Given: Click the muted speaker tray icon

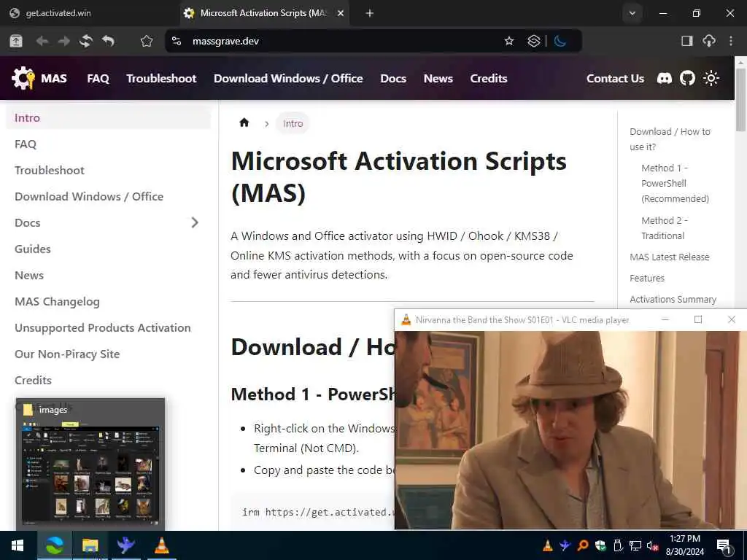Looking at the screenshot, I should point(652,545).
